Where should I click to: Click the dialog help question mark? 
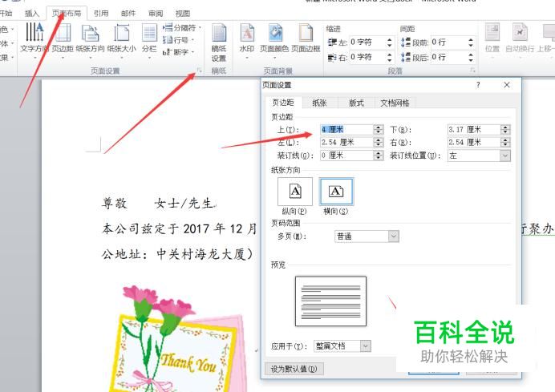click(478, 85)
